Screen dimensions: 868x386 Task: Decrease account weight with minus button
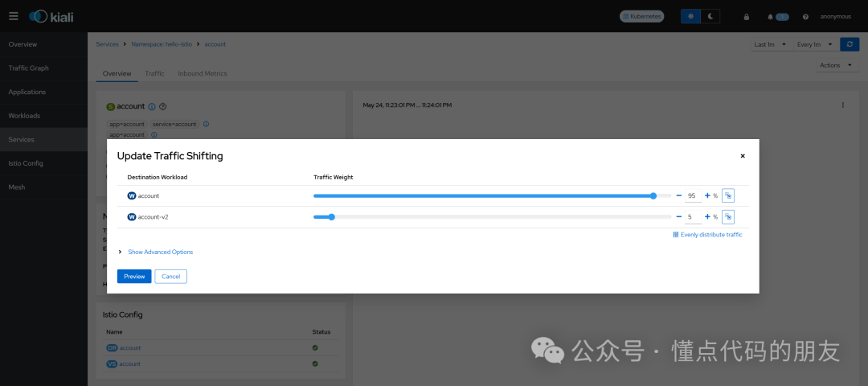[678, 195]
